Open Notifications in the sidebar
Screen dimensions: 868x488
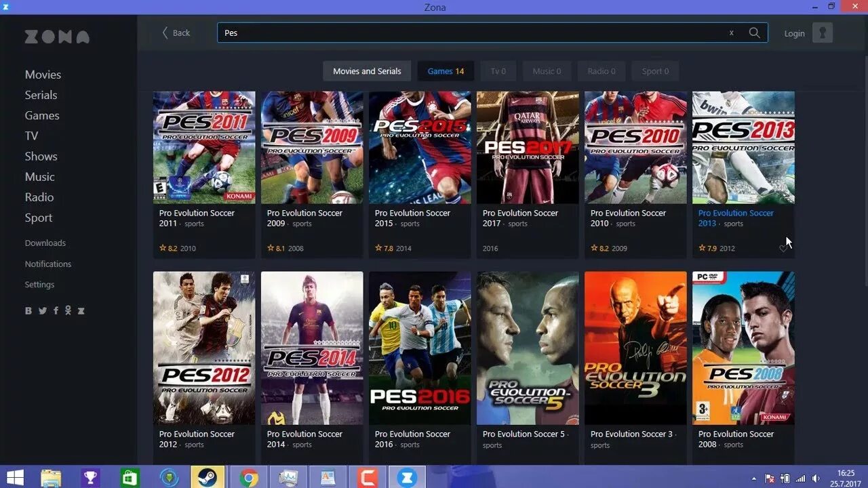click(x=48, y=264)
